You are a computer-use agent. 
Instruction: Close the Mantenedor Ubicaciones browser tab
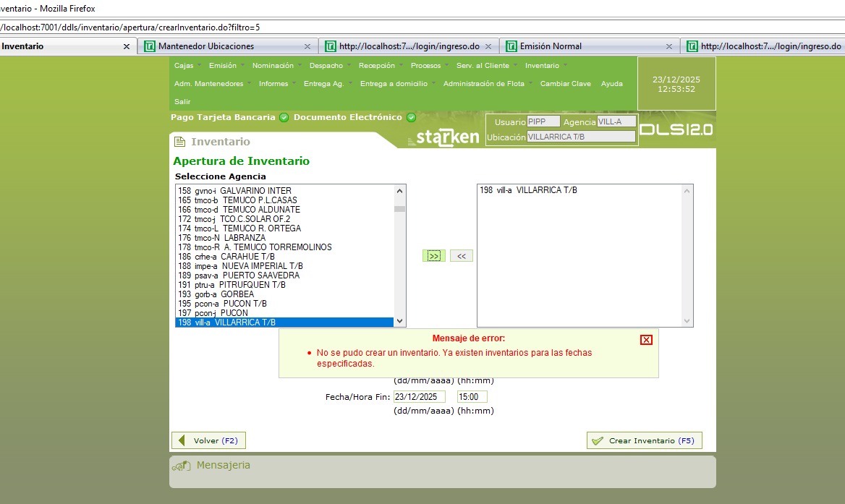[307, 46]
